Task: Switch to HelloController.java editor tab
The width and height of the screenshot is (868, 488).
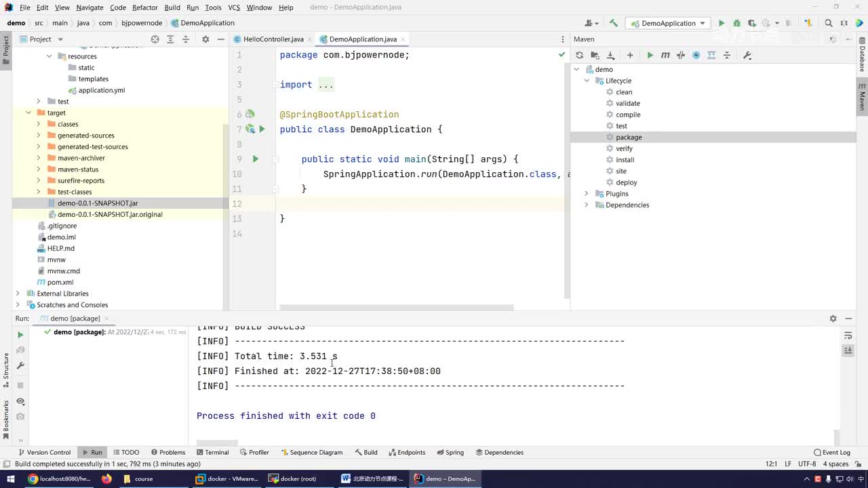Action: click(273, 39)
